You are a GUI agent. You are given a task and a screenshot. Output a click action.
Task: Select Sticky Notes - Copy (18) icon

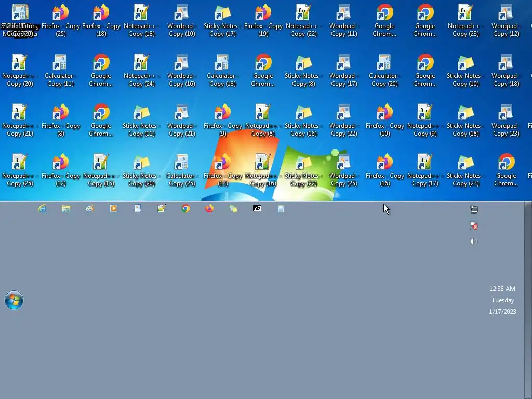click(x=465, y=120)
